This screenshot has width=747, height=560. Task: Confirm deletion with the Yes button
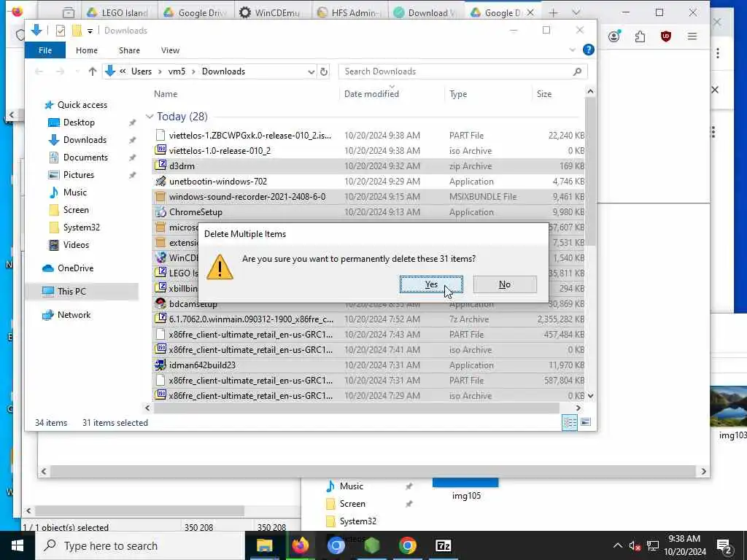431,284
